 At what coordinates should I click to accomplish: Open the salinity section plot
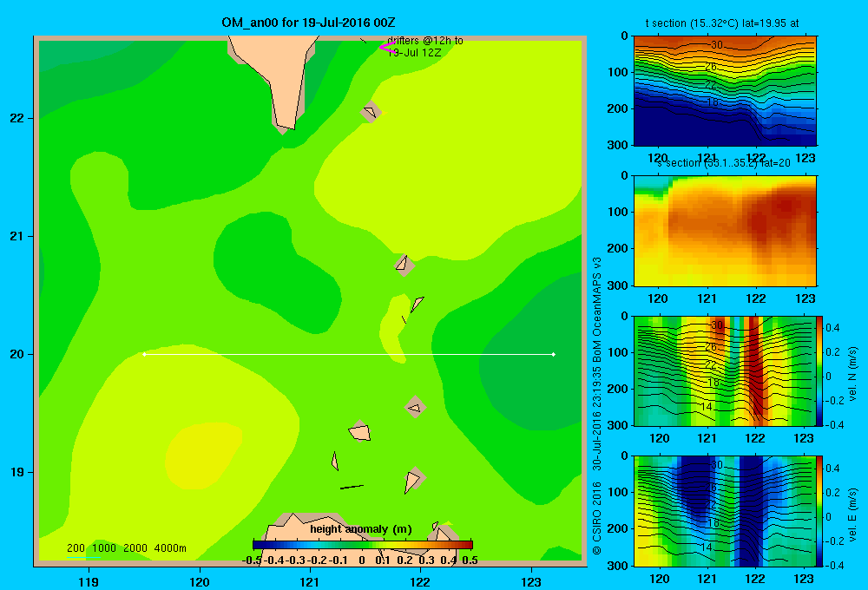[x=725, y=231]
